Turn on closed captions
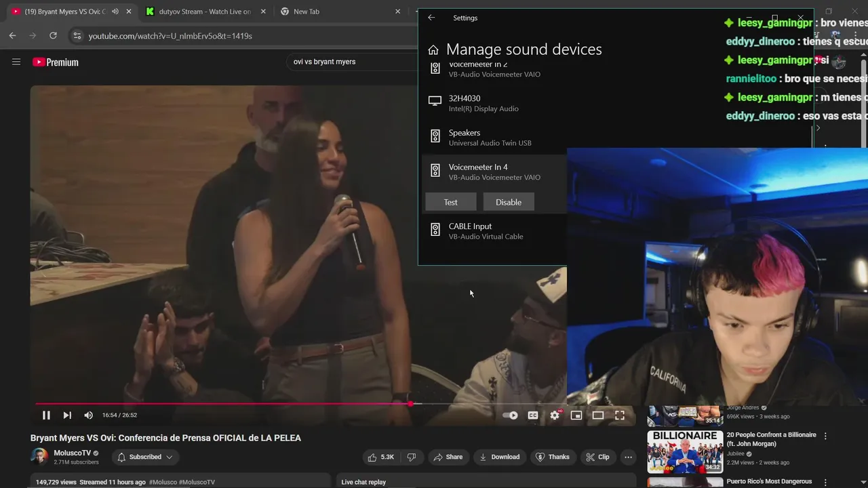 (x=533, y=415)
